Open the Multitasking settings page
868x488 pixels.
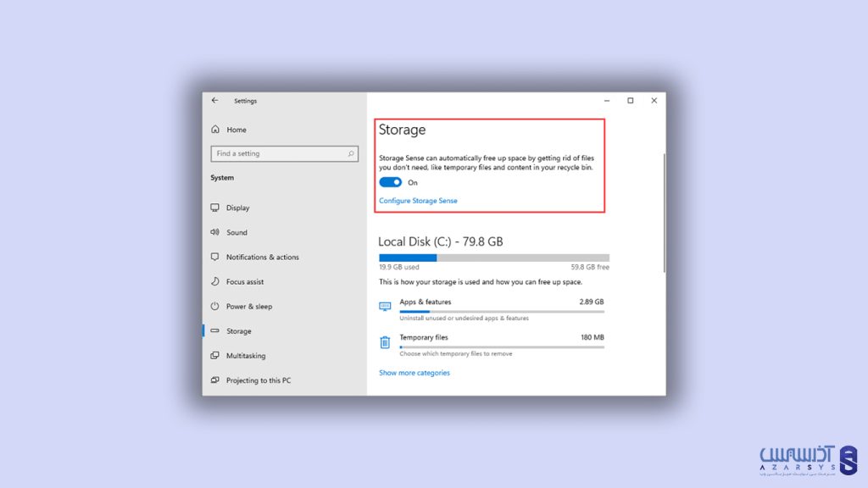coord(245,356)
